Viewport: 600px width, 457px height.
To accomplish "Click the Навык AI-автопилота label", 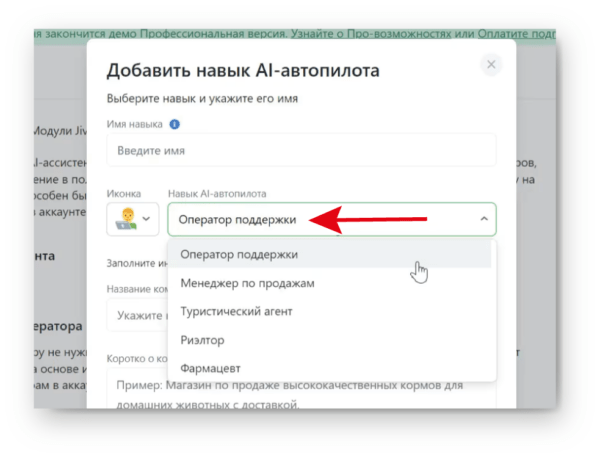I will [x=217, y=194].
